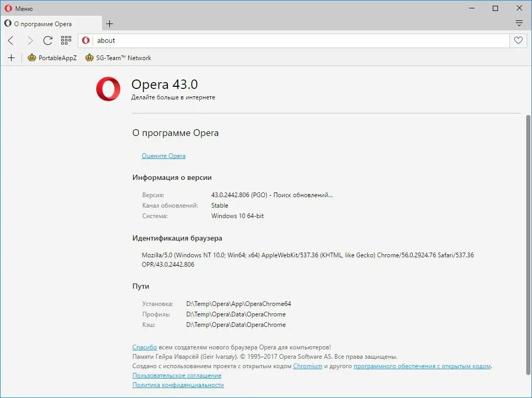Open the Opera Меню button
532x398 pixels.
pos(19,8)
